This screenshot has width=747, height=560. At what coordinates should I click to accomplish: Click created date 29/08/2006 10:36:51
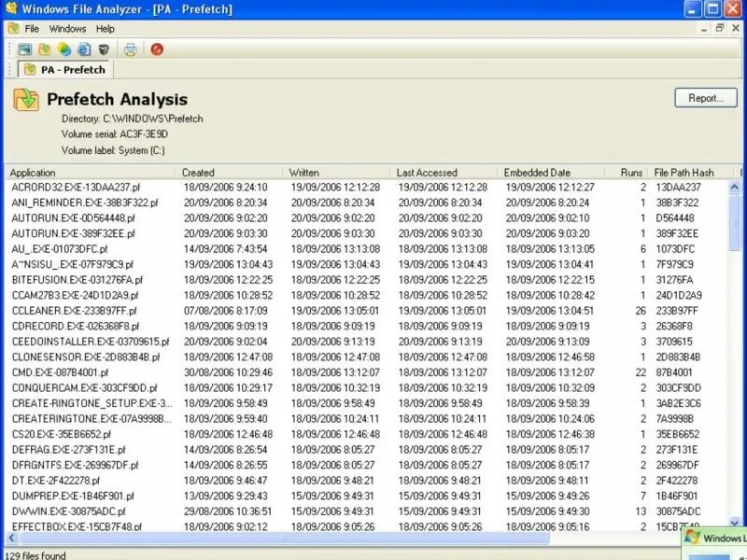(228, 511)
